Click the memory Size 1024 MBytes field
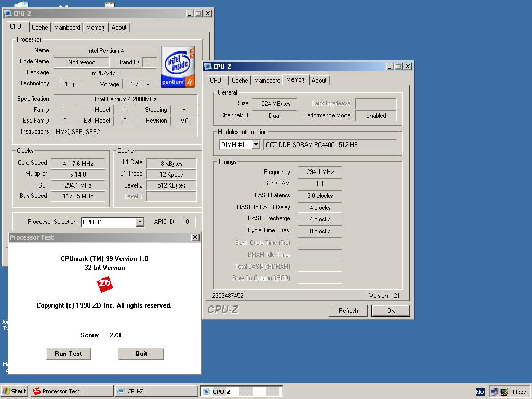The width and height of the screenshot is (532, 399). click(x=274, y=104)
